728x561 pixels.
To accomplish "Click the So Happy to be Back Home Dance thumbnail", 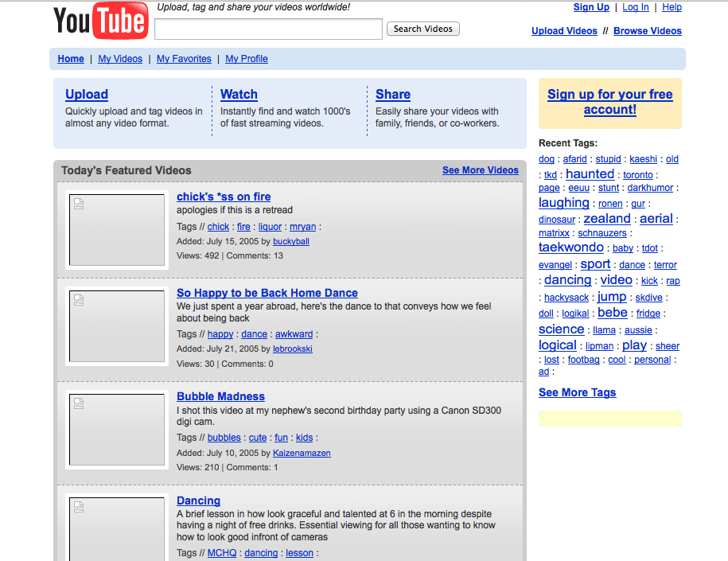I will (x=116, y=326).
